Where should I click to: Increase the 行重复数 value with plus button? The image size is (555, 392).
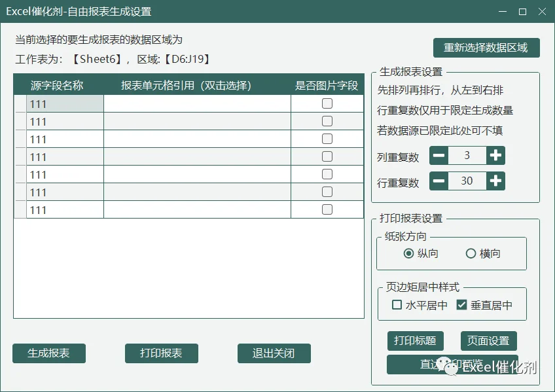tap(495, 181)
